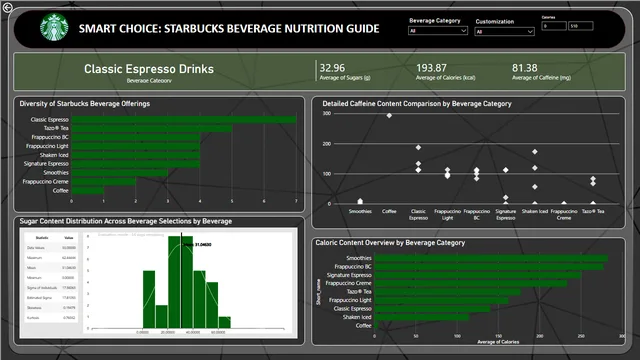Click the 193.87 Average of Calories value
640x360 pixels.
click(x=431, y=68)
